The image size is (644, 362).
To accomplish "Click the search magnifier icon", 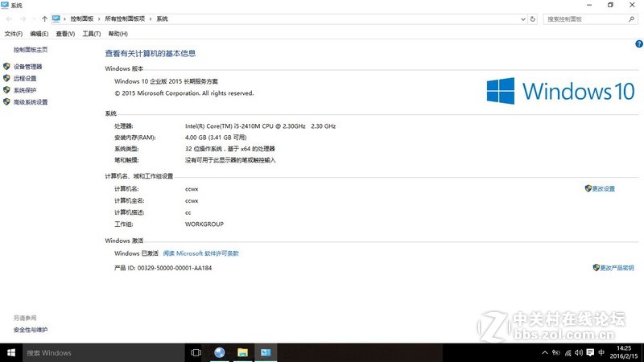I will [x=631, y=19].
